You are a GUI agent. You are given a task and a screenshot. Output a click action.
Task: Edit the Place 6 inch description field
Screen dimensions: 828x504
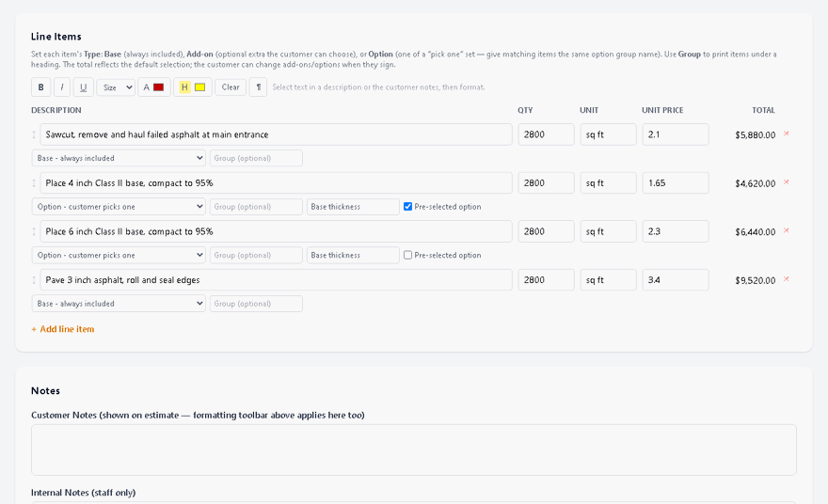(x=277, y=231)
